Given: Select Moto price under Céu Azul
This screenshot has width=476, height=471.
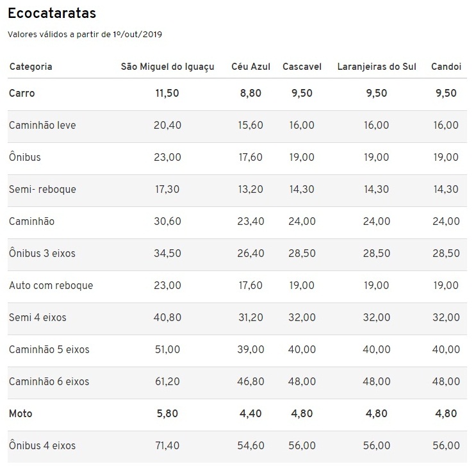Looking at the screenshot, I should (250, 413).
